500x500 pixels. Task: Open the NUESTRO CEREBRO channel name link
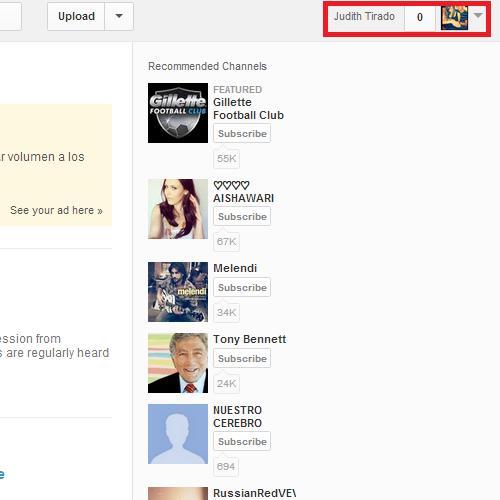[x=238, y=417]
